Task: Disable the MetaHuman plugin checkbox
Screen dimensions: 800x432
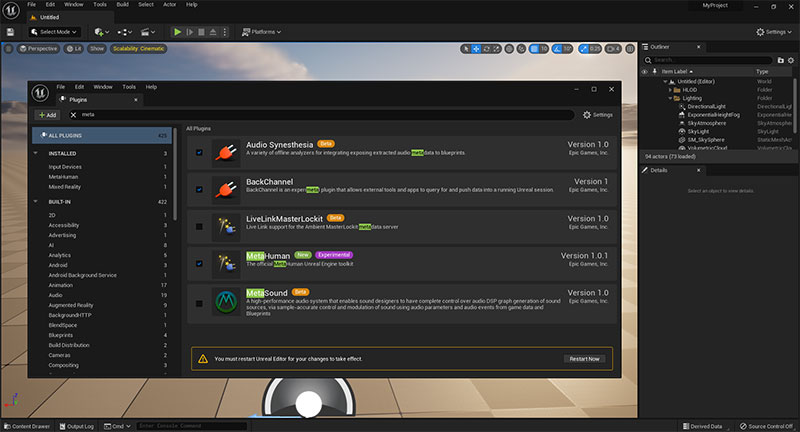Action: 199,264
